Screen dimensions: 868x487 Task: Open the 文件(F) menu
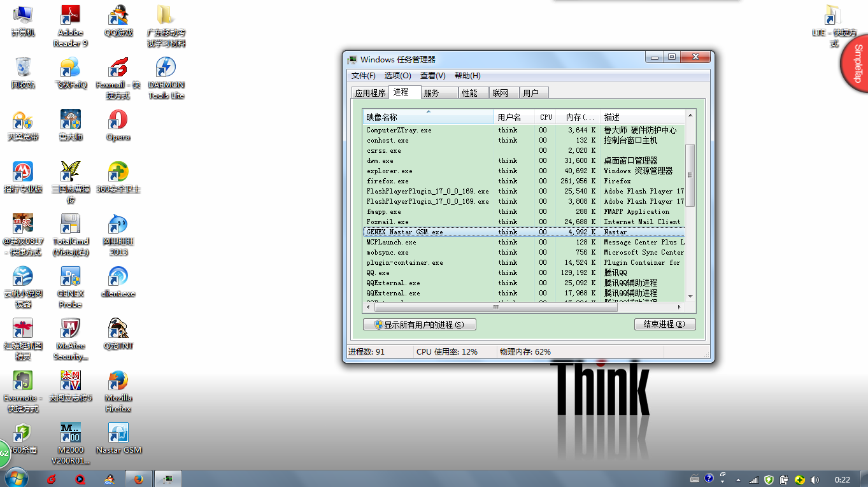(x=364, y=76)
